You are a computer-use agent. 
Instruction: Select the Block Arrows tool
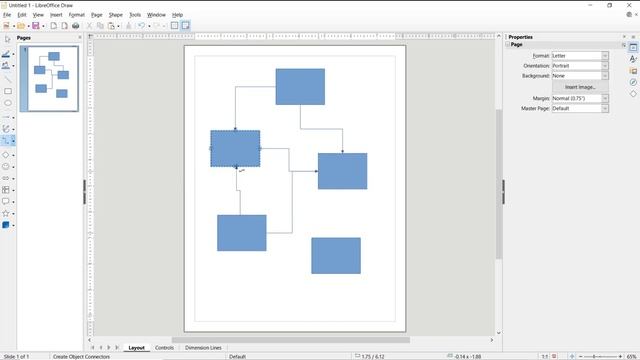tap(6, 178)
